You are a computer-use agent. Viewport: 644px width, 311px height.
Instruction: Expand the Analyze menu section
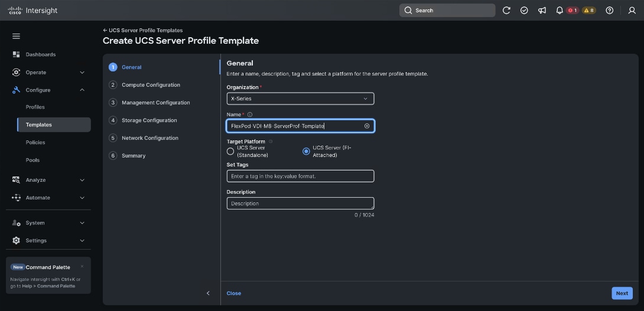pos(48,180)
